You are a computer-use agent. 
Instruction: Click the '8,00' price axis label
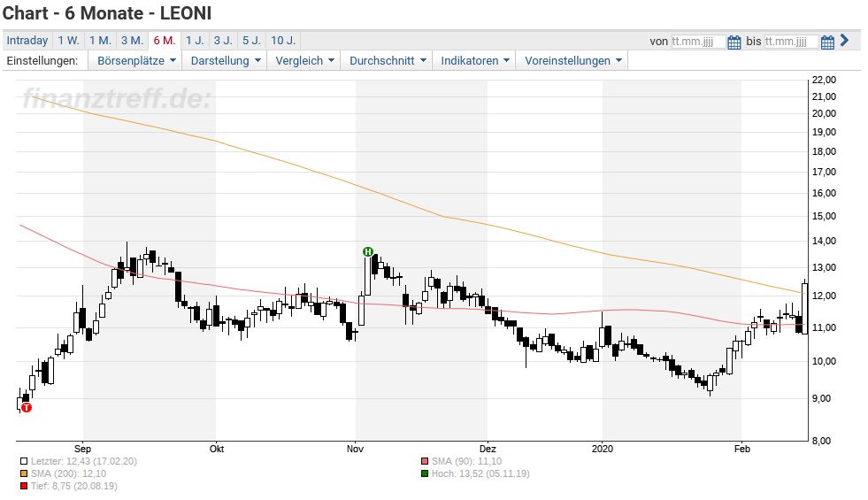pyautogui.click(x=823, y=441)
